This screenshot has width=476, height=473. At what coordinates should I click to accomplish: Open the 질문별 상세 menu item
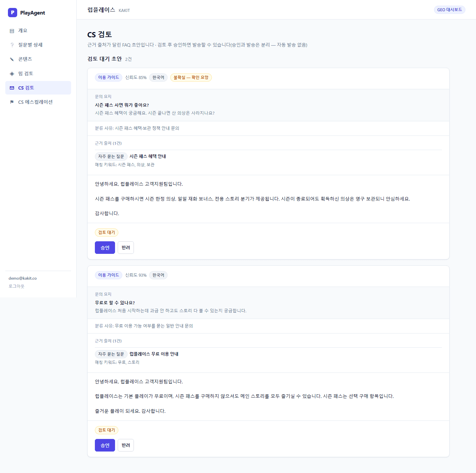(38, 45)
